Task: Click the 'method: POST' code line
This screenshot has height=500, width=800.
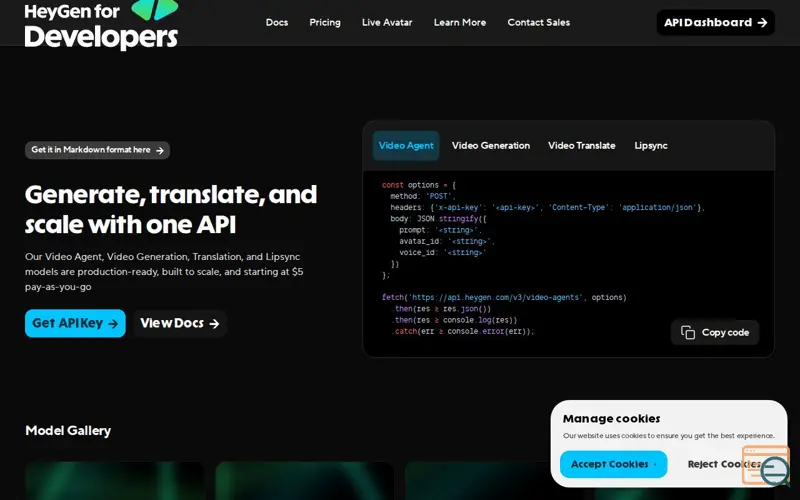Action: 422,196
